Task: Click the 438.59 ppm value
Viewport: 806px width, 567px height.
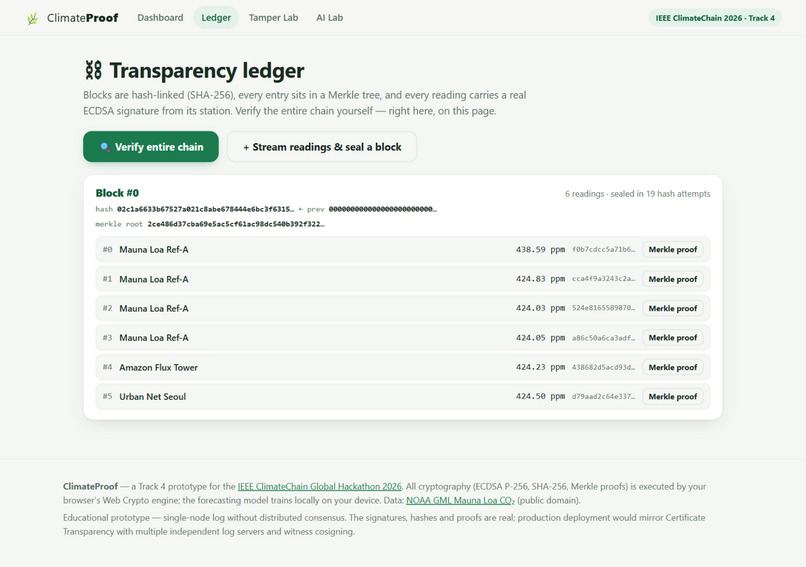Action: click(x=540, y=249)
